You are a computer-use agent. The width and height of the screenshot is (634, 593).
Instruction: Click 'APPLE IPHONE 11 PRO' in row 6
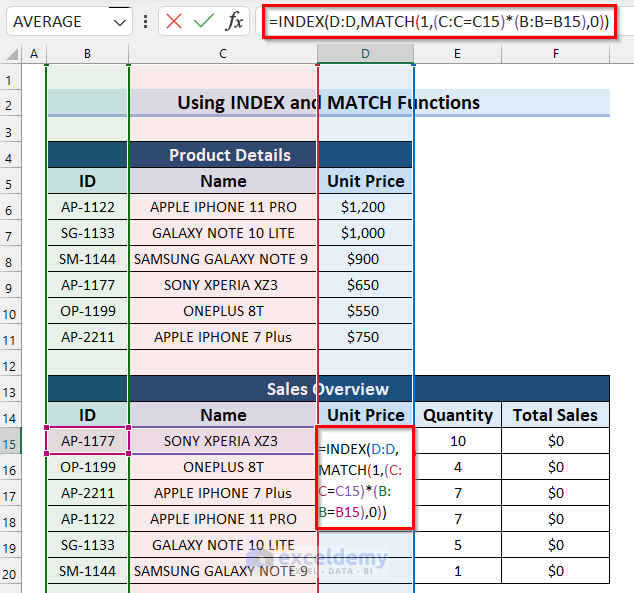tap(223, 207)
